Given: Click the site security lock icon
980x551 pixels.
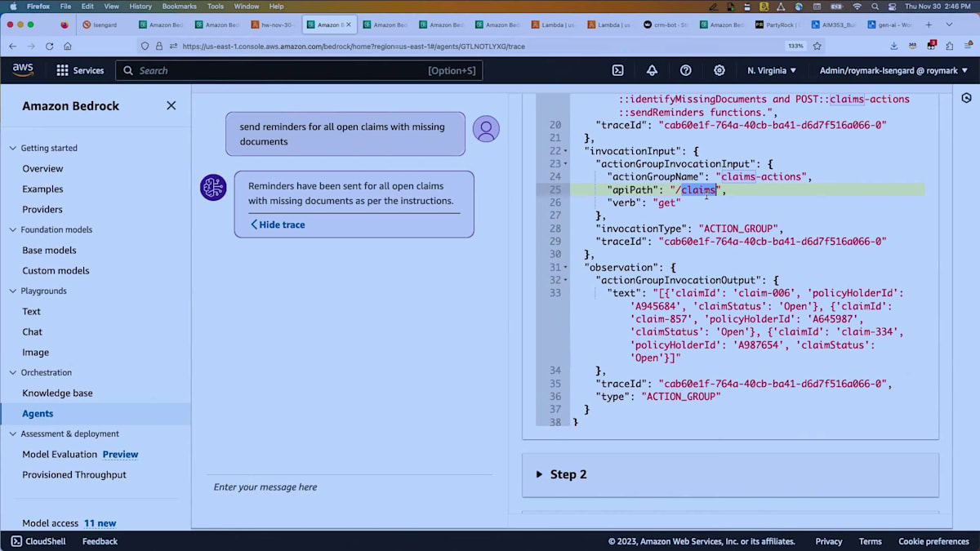Looking at the screenshot, I should (159, 47).
